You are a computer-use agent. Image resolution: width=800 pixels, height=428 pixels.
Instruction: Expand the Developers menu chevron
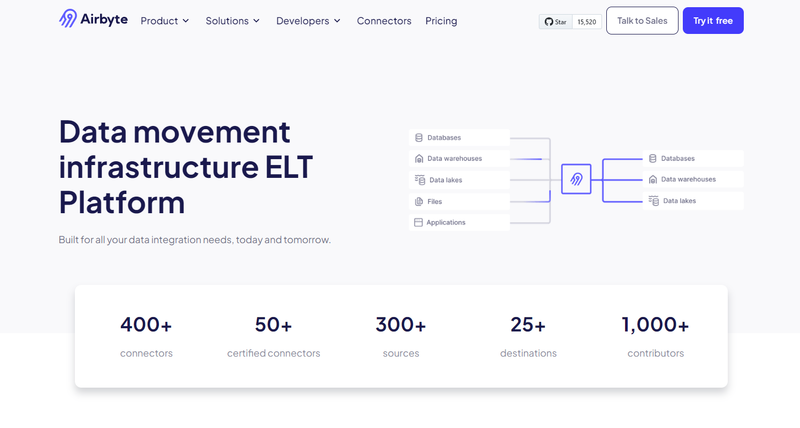(x=337, y=21)
